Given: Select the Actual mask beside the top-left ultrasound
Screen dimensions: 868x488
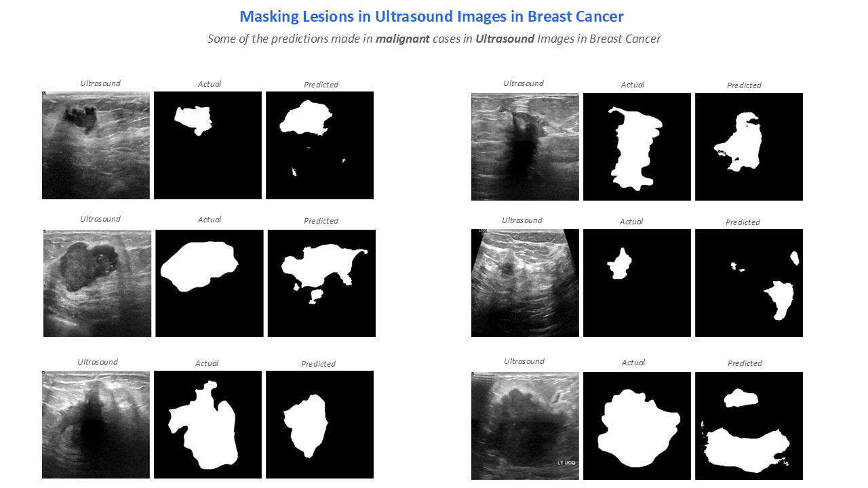Looking at the screenshot, I should pos(208,145).
